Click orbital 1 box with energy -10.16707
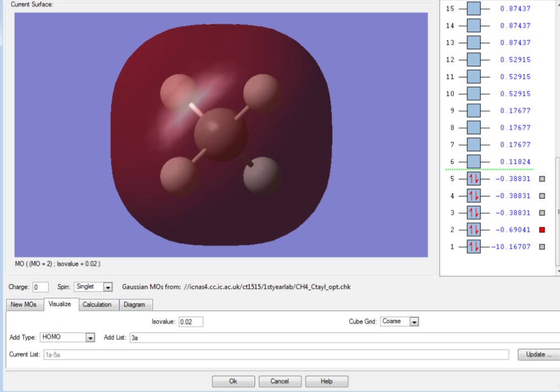 click(x=474, y=247)
